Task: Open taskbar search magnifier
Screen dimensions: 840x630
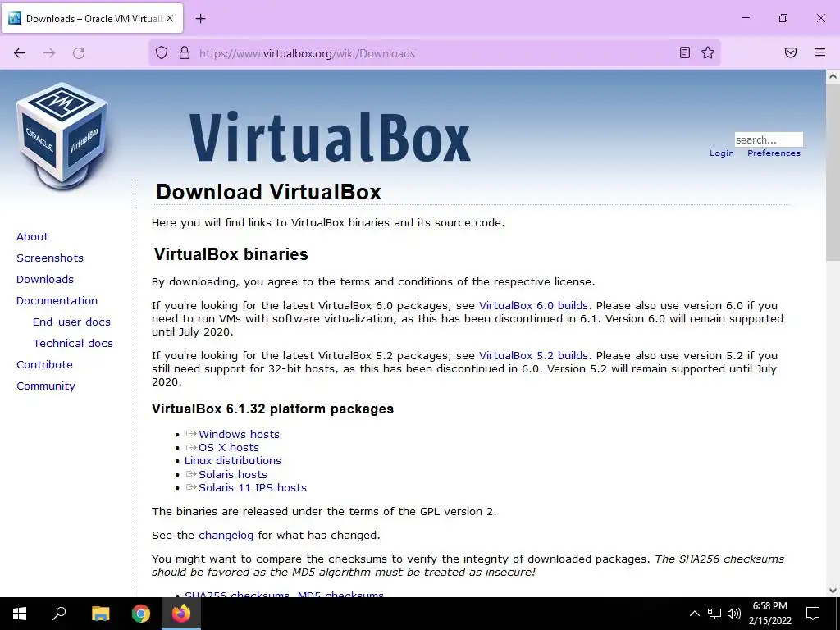Action: (59, 614)
